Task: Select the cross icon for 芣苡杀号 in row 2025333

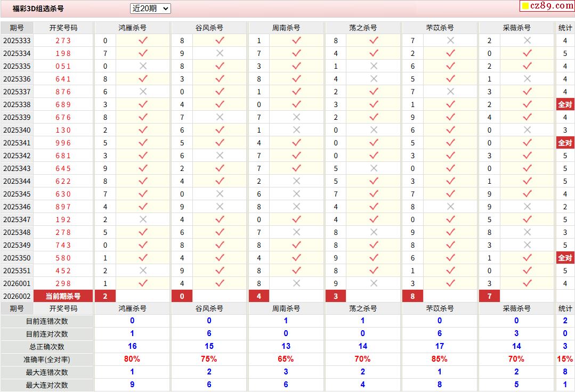Action: 450,40
